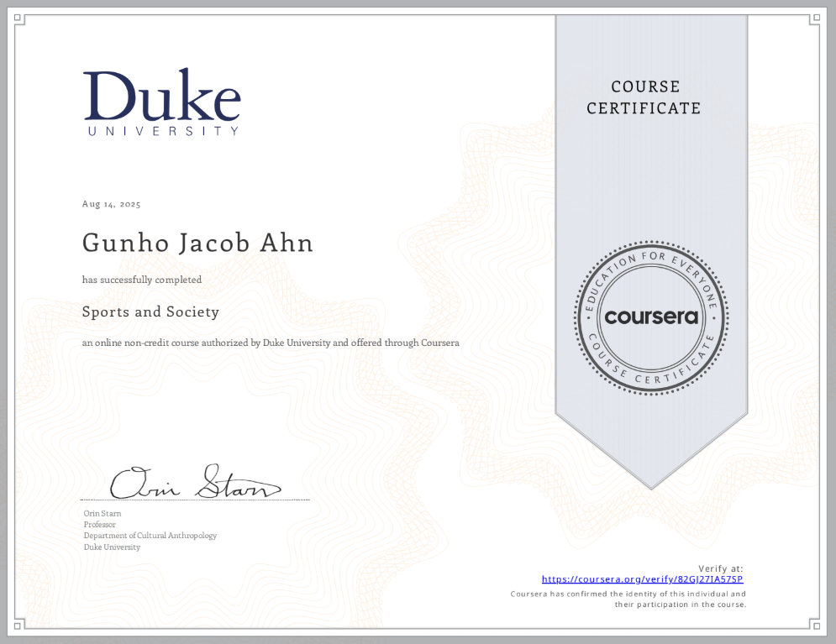Click the title "Professor" under the signature

[x=100, y=525]
